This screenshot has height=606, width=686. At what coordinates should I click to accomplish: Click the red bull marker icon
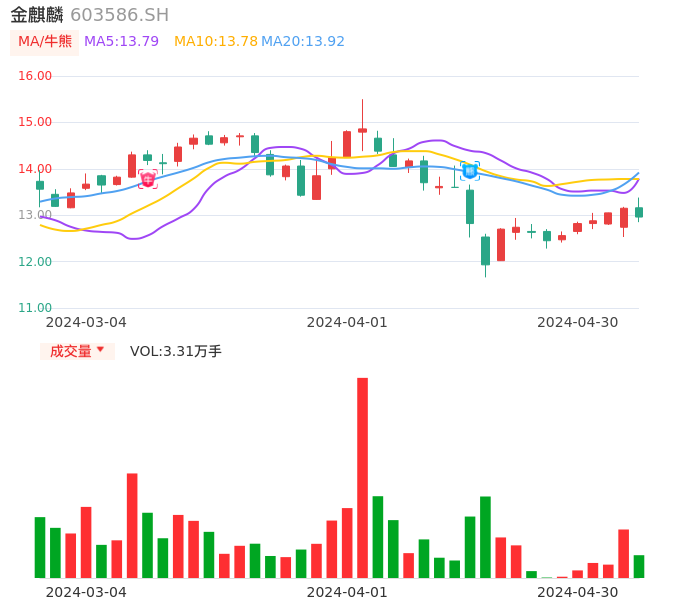click(147, 180)
